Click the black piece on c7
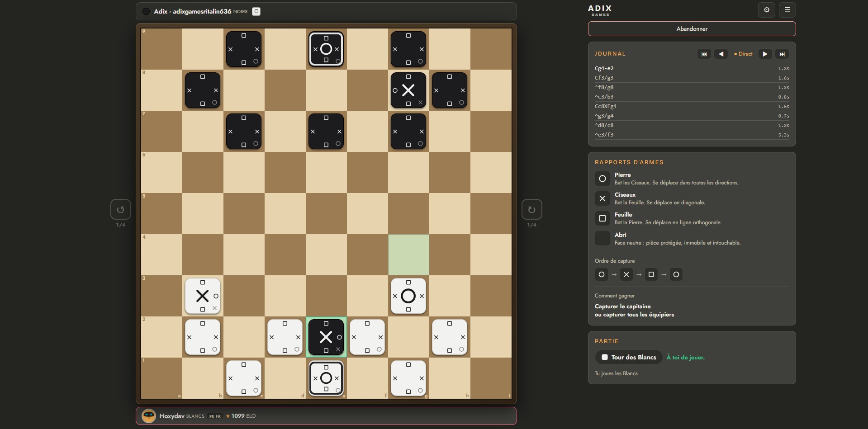 pyautogui.click(x=244, y=132)
